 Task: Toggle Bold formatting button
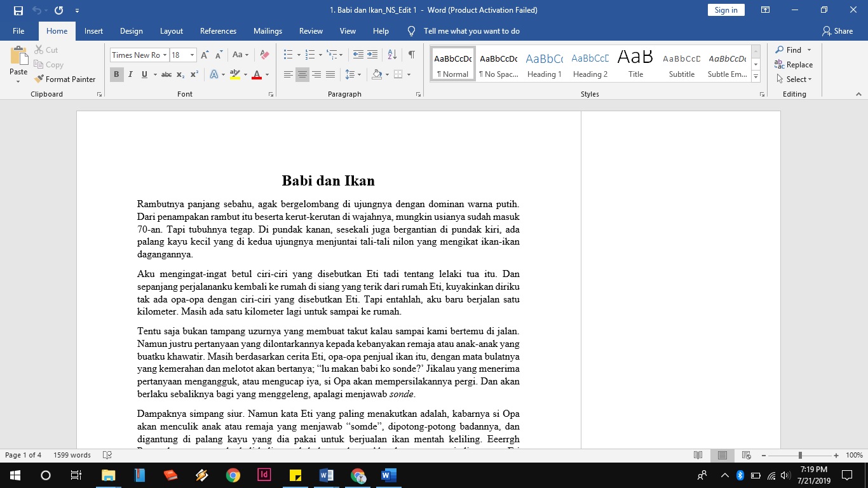point(116,74)
